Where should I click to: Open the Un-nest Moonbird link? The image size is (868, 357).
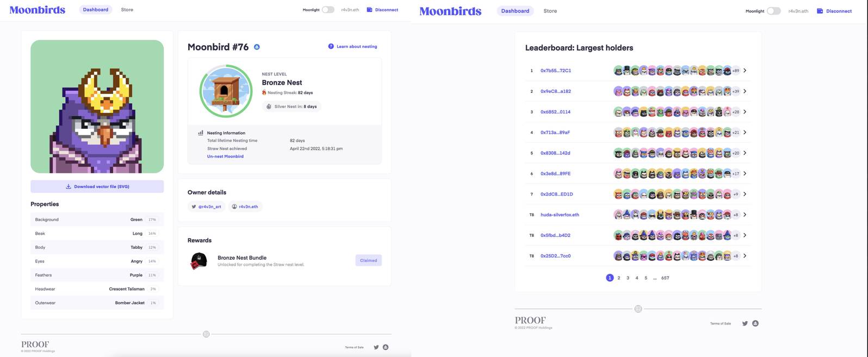pyautogui.click(x=225, y=156)
